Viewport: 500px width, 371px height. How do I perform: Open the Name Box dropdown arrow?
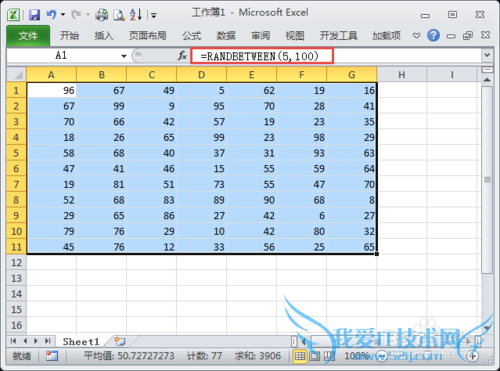pyautogui.click(x=124, y=56)
